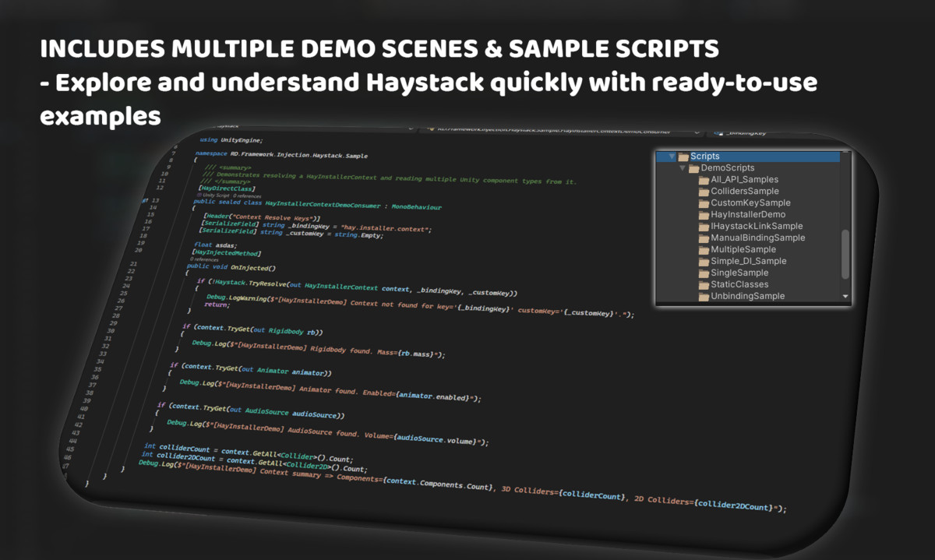
Task: Click the All_API_Samples folder icon
Action: point(704,180)
